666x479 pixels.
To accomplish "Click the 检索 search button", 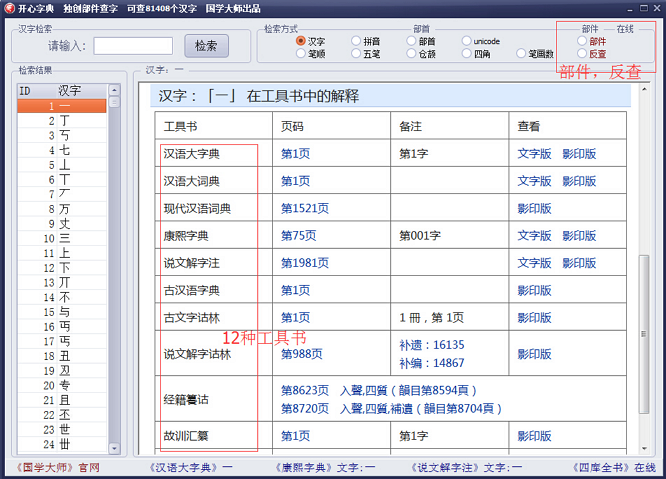I will pos(206,46).
